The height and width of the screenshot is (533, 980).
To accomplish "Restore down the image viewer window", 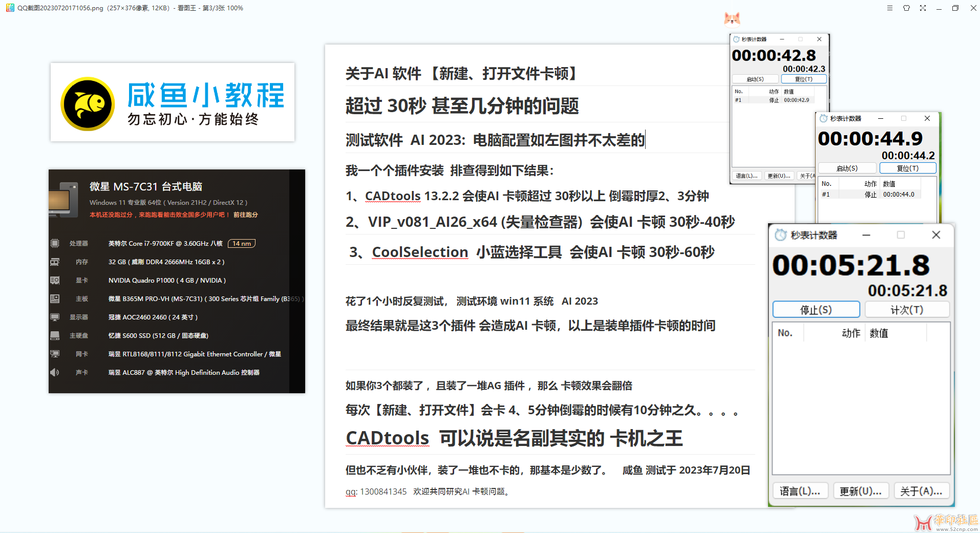I will point(955,8).
